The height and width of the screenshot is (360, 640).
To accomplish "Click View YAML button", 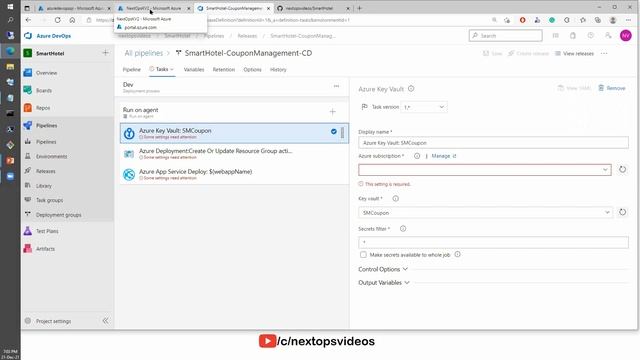I will 574,88.
